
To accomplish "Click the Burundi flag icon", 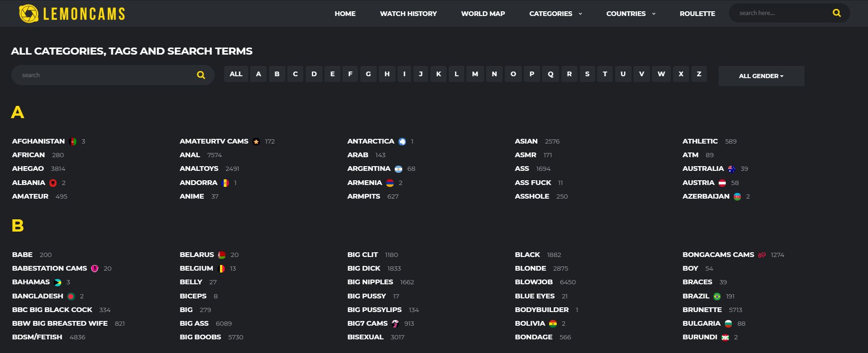I will 725,337.
